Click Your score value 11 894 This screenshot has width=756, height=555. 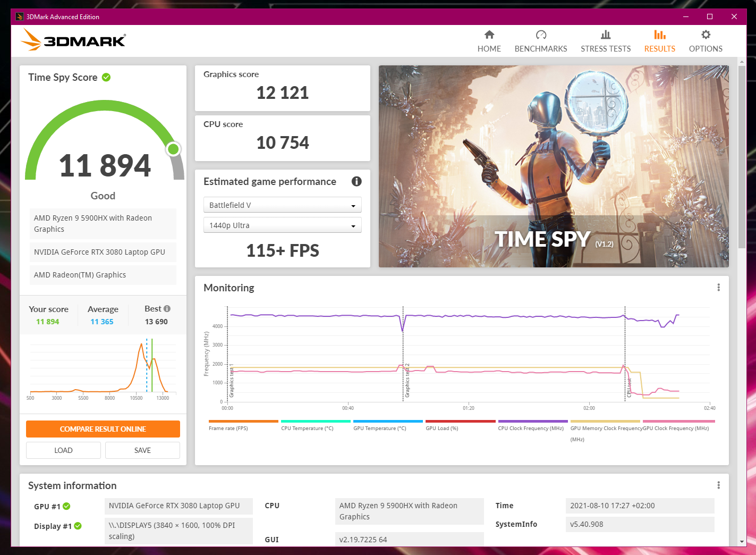click(x=48, y=322)
